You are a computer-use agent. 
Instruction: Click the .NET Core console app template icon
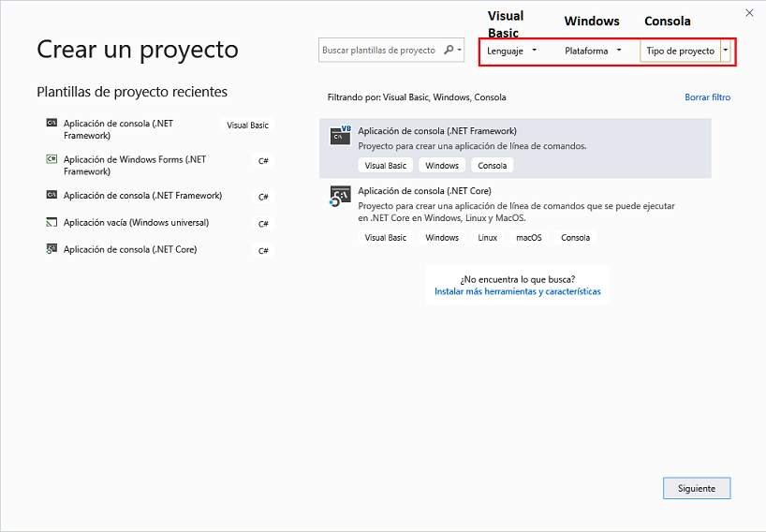pyautogui.click(x=339, y=196)
